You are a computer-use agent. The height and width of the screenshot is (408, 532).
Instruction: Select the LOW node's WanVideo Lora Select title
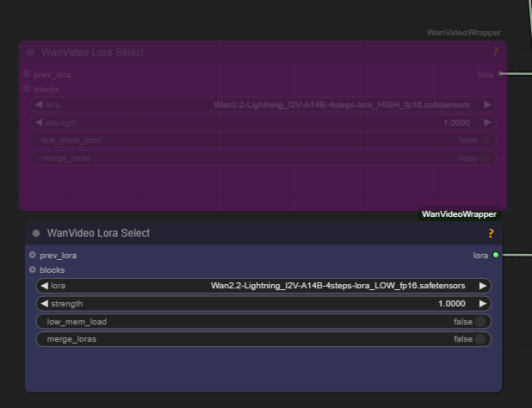pos(98,233)
